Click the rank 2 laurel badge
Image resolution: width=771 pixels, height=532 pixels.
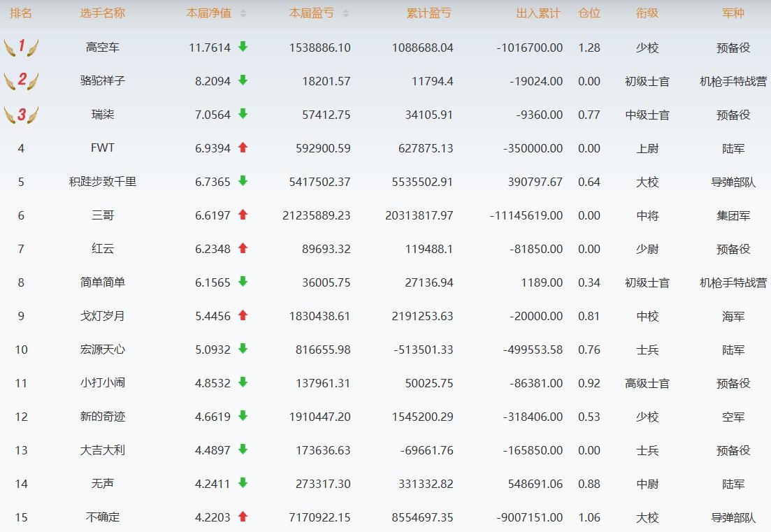[21, 80]
